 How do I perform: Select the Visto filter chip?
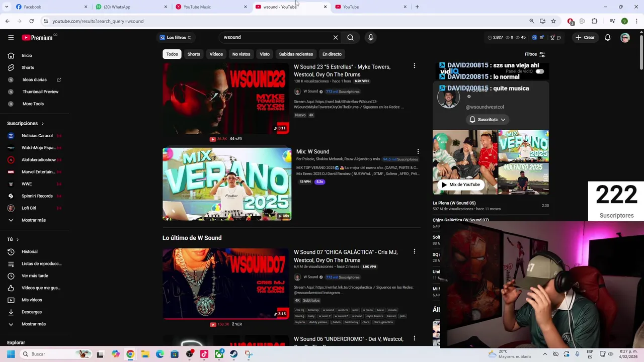coord(265,54)
